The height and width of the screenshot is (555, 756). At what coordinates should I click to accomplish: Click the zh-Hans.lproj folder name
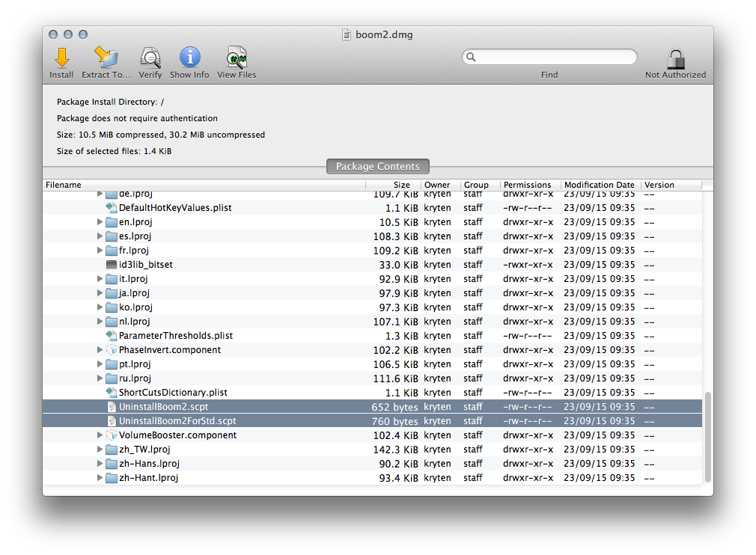click(150, 464)
